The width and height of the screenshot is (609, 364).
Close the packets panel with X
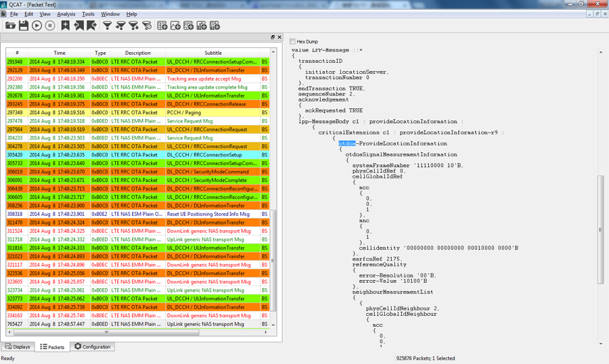click(279, 37)
